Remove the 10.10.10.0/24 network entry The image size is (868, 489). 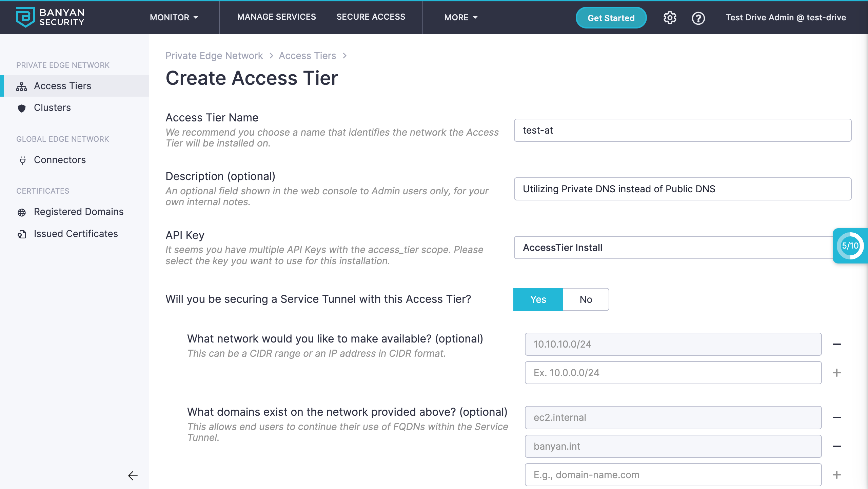[x=836, y=344]
